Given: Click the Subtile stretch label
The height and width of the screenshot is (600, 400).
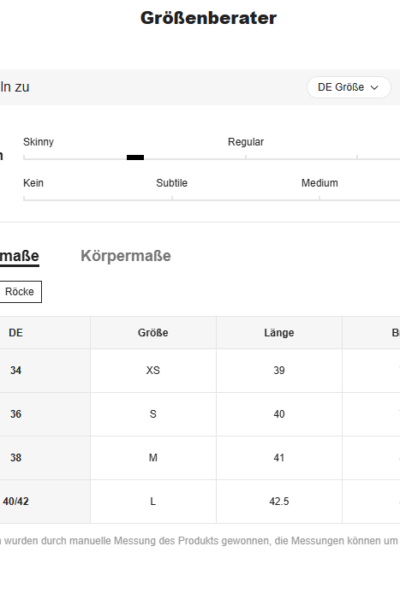Looking at the screenshot, I should (x=172, y=183).
